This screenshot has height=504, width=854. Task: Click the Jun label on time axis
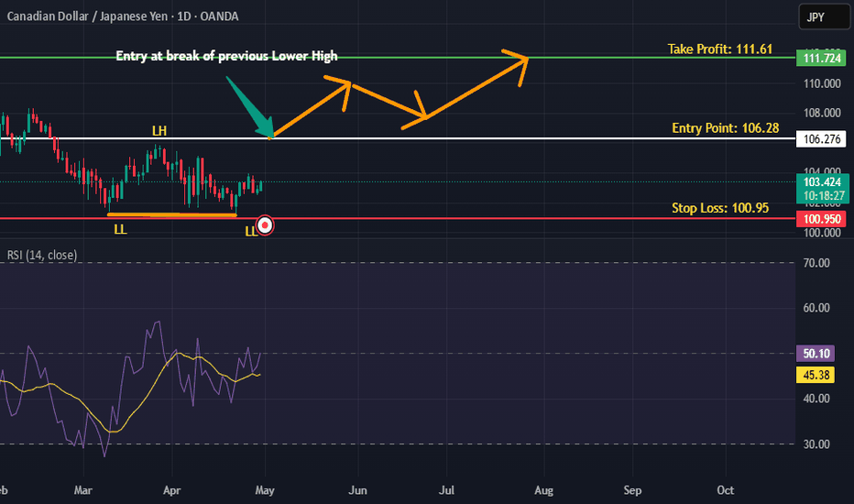pos(358,490)
